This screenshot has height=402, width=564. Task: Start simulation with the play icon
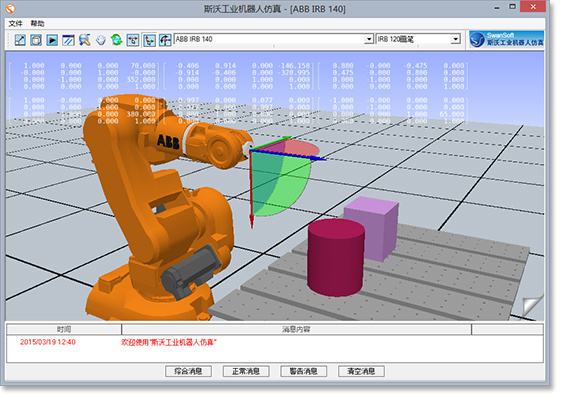(x=52, y=40)
